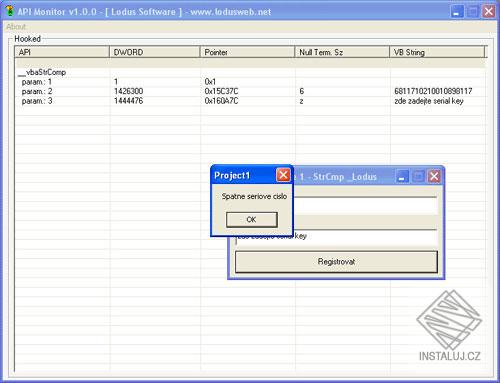Screen dimensions: 500x383
Task: Click the Null Term. Sz column header
Action: [342, 52]
